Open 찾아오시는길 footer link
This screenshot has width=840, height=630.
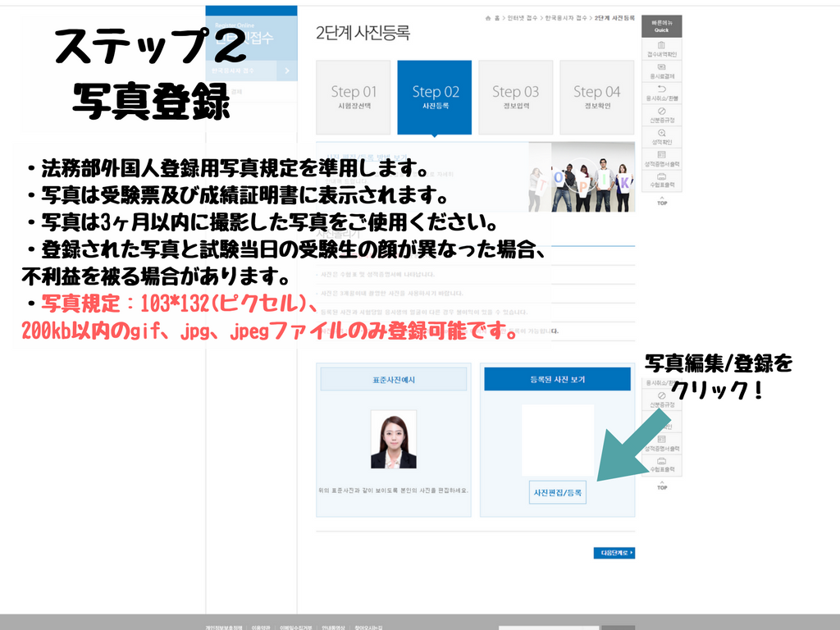368,628
